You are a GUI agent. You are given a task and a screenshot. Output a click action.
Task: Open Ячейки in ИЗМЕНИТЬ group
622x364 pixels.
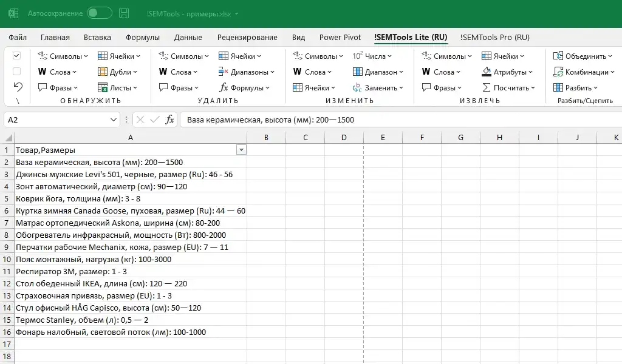tap(314, 88)
